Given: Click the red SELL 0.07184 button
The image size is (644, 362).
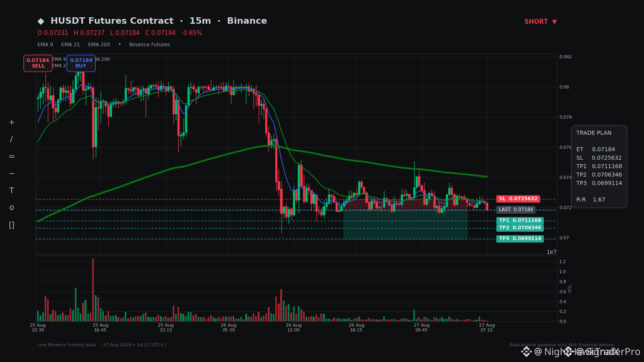Looking at the screenshot, I should click(x=38, y=63).
